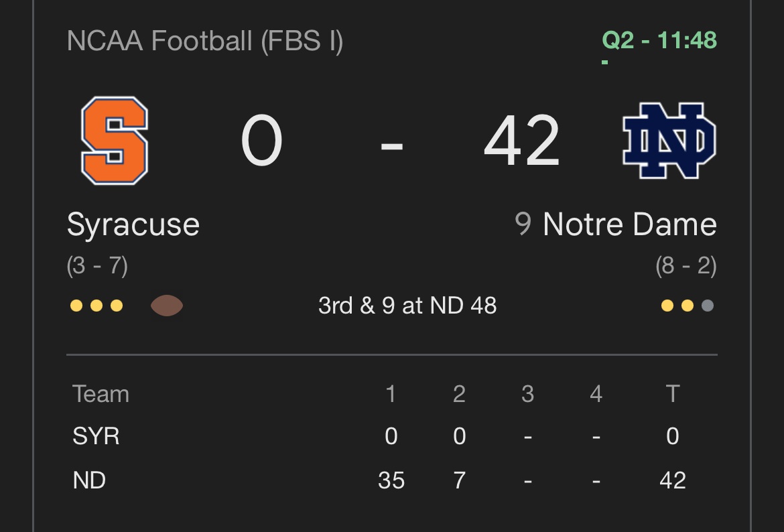Open the Syracuse team name link
Screen dimensions: 784x532
[x=133, y=225]
